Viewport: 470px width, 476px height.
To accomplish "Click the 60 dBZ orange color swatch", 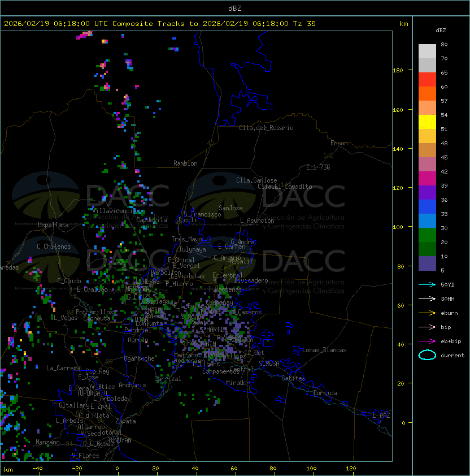I will 427,93.
